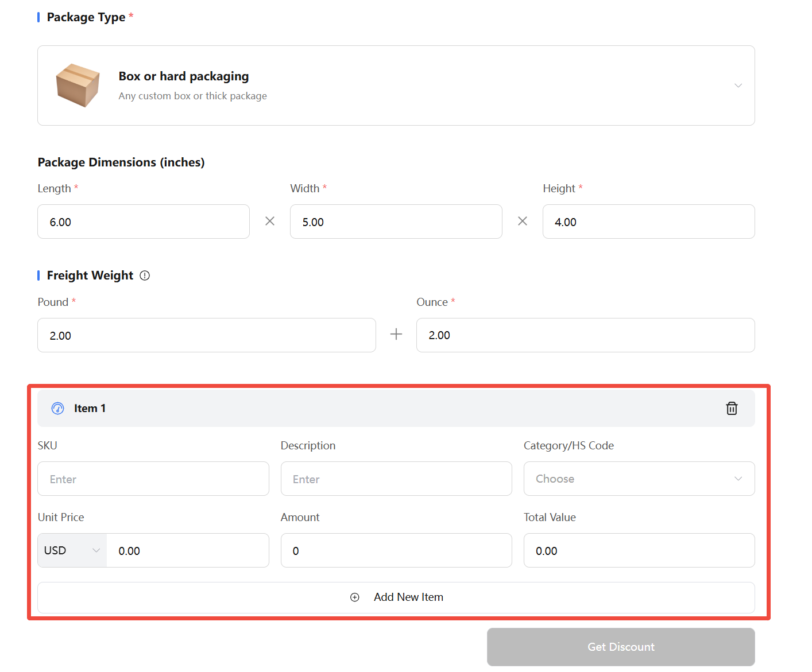This screenshot has height=672, width=812.
Task: Click the SKU text field
Action: click(x=153, y=479)
